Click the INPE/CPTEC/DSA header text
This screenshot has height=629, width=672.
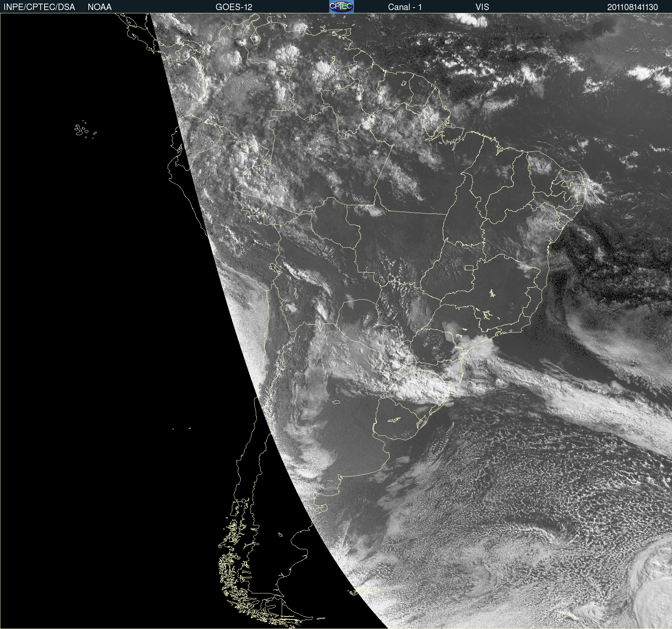[x=39, y=7]
